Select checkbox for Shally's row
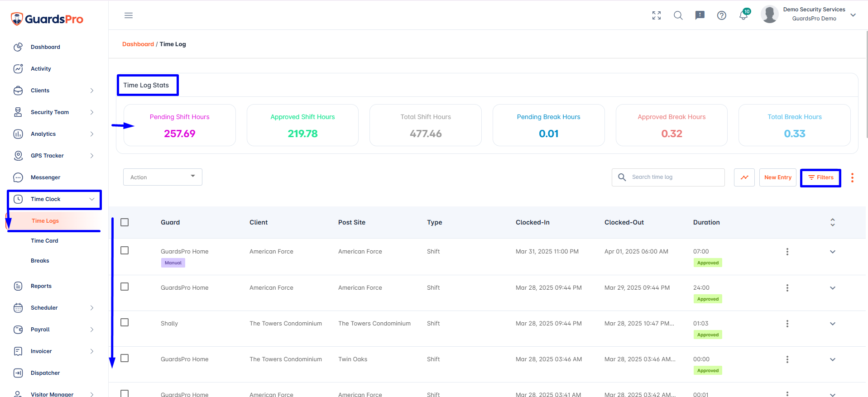Viewport: 868px width, 397px height. (125, 322)
